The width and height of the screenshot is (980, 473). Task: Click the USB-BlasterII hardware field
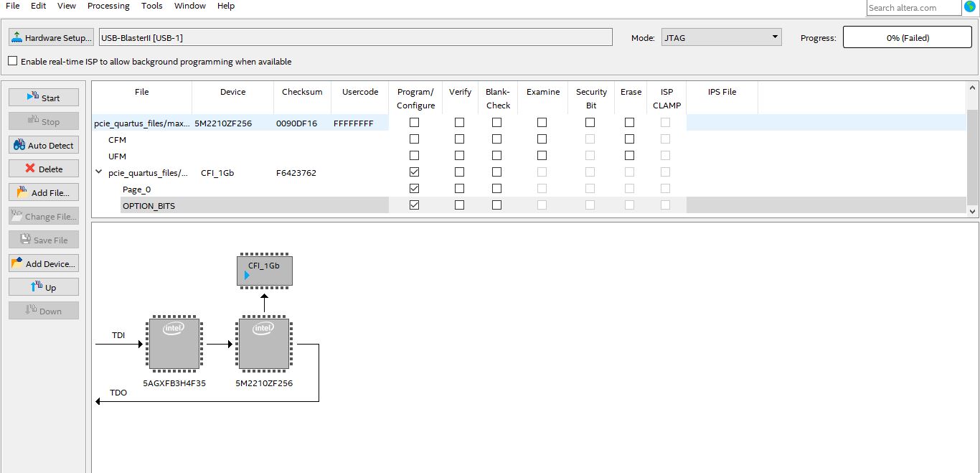355,37
